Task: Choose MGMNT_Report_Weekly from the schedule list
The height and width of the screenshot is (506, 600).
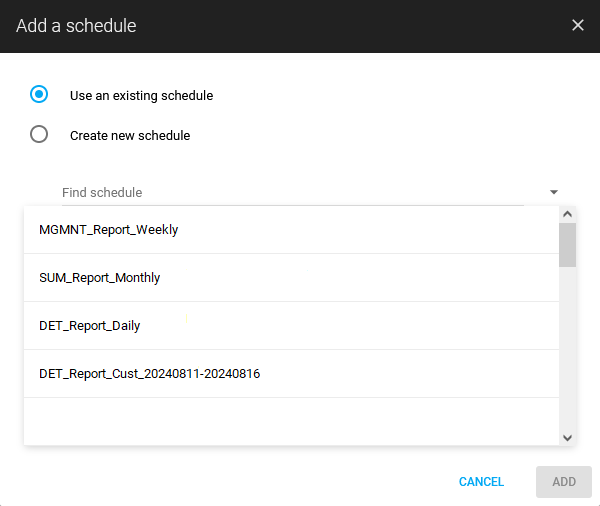Action: (x=109, y=230)
